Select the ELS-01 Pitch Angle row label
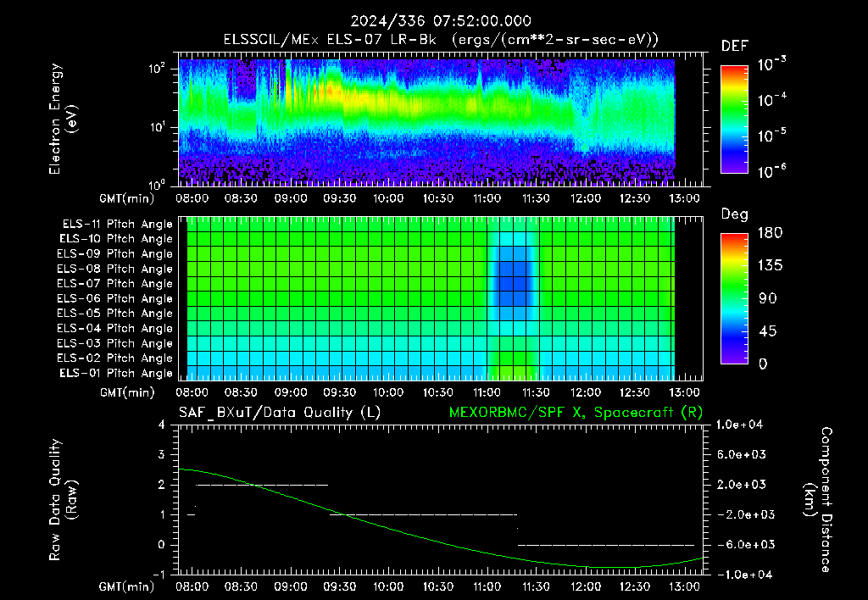Screen dimensions: 868x600 (x=115, y=373)
